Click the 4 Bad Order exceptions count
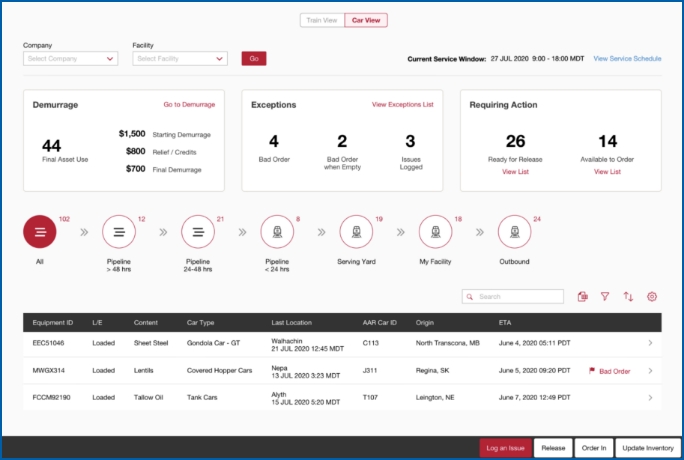 pos(274,141)
